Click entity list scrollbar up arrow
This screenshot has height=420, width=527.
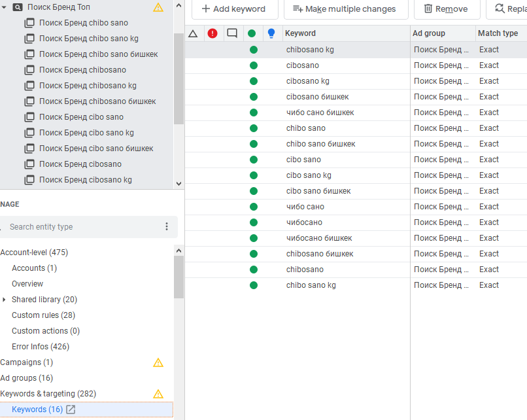click(x=178, y=251)
